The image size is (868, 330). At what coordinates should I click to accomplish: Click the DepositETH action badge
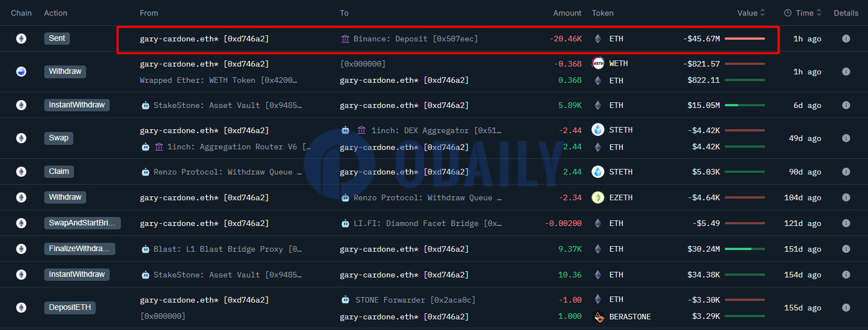tap(70, 308)
